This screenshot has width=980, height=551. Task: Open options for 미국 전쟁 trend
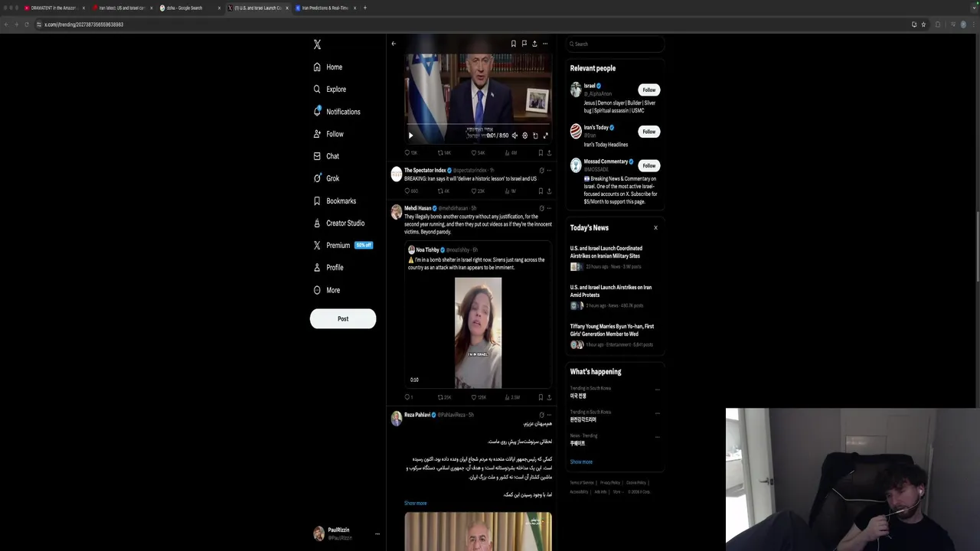point(657,390)
